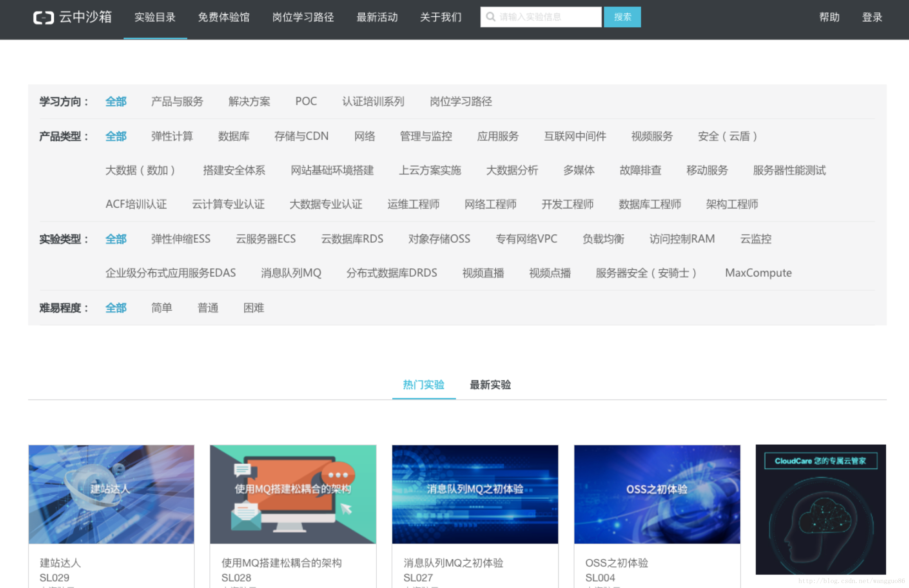Select the 存储与CDN product type
Viewport: 909px width, 588px height.
tap(301, 136)
